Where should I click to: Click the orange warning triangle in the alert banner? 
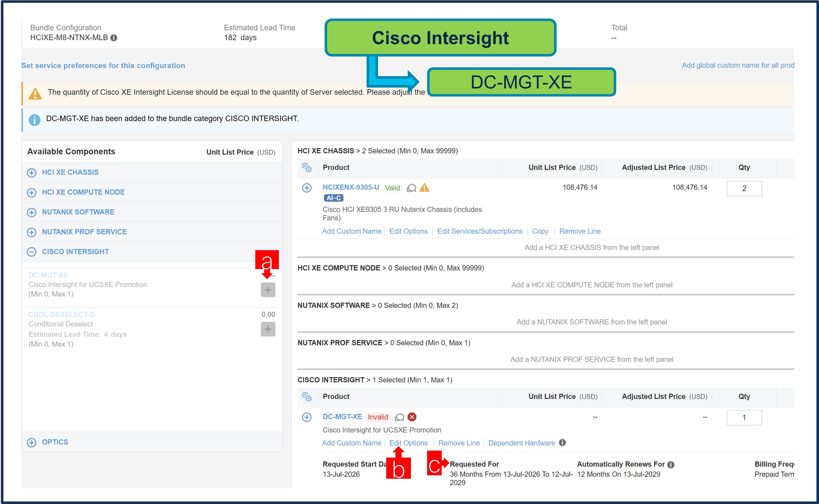35,94
